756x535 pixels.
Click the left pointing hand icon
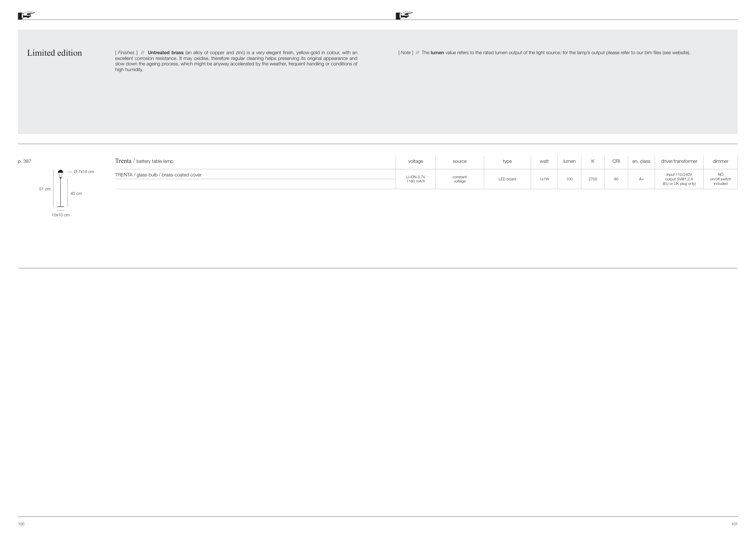tap(27, 15)
